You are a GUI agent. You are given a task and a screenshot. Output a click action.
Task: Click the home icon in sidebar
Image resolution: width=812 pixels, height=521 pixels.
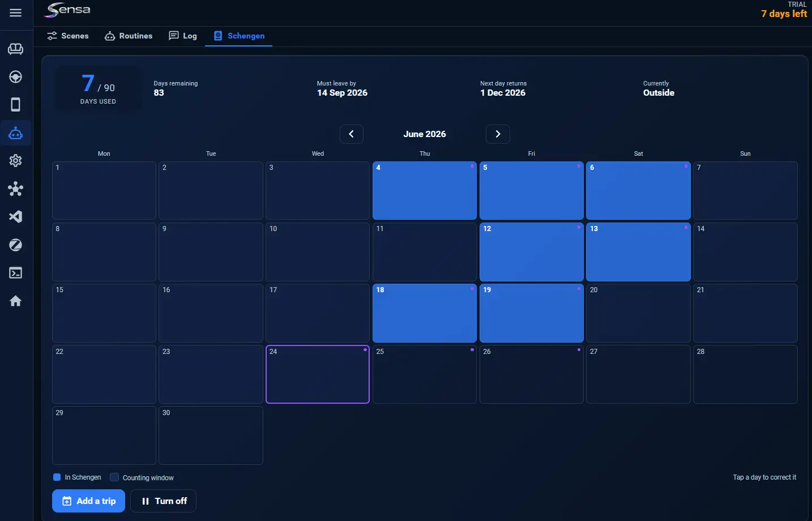(16, 301)
